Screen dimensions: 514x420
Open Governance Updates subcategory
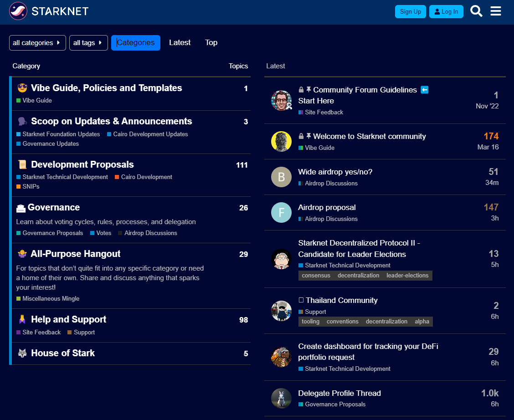[x=47, y=144]
